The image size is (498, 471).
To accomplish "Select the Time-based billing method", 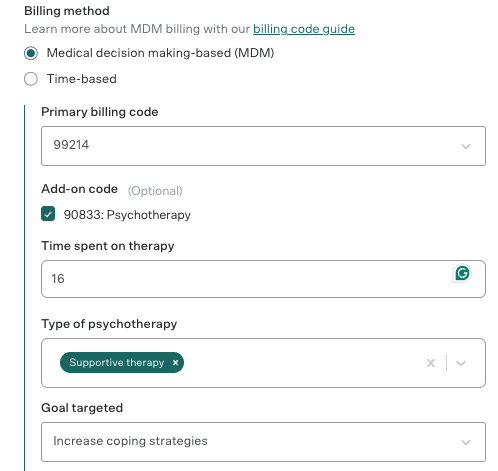I will coord(31,79).
